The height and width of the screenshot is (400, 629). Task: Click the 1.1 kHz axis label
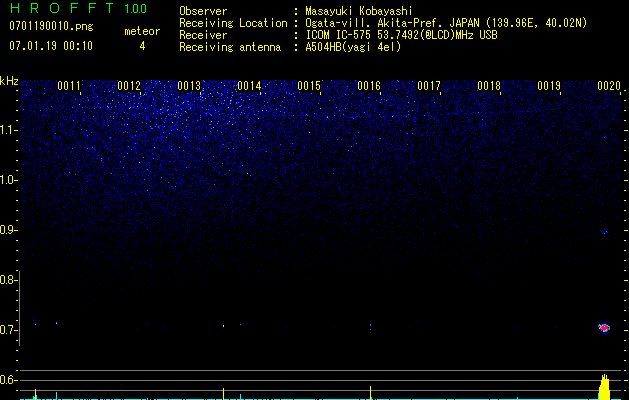click(7, 130)
